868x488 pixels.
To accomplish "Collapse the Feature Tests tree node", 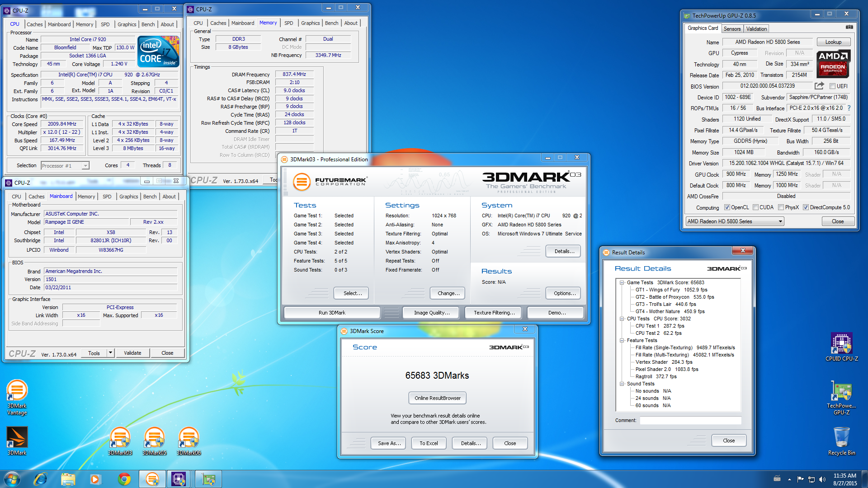I will [622, 340].
